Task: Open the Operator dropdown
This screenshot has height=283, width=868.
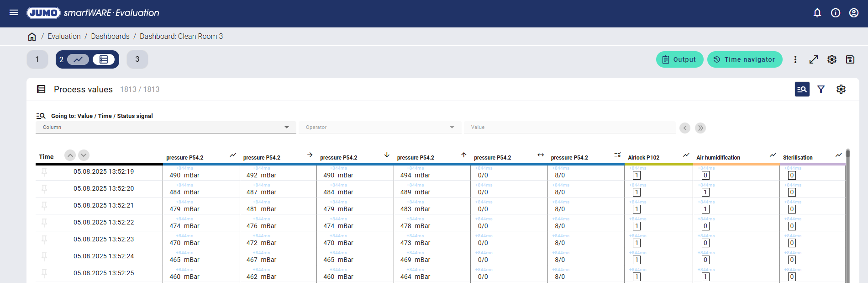Action: [380, 127]
